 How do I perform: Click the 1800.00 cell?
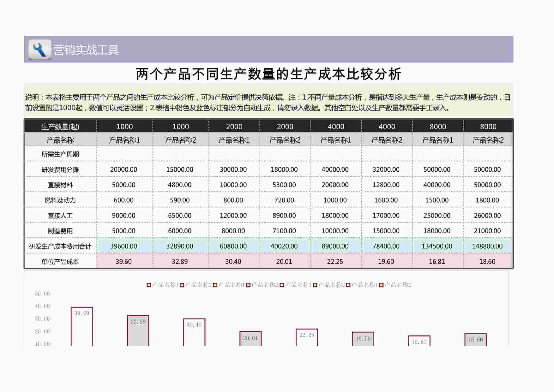tap(487, 200)
